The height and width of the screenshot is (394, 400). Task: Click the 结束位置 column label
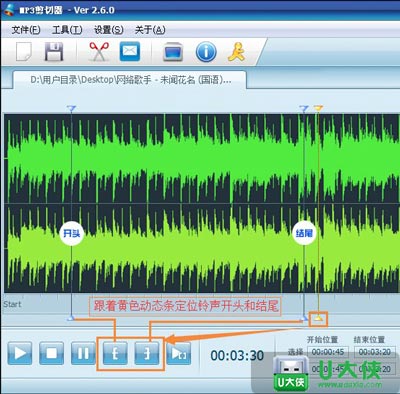(369, 339)
